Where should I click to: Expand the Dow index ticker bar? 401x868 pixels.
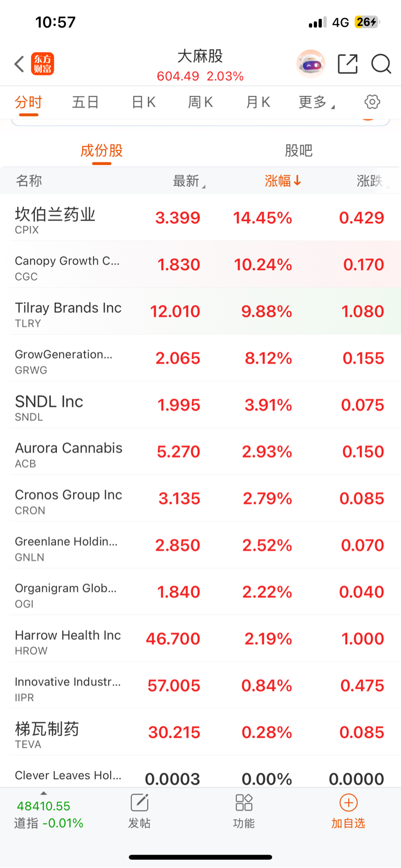pyautogui.click(x=44, y=793)
